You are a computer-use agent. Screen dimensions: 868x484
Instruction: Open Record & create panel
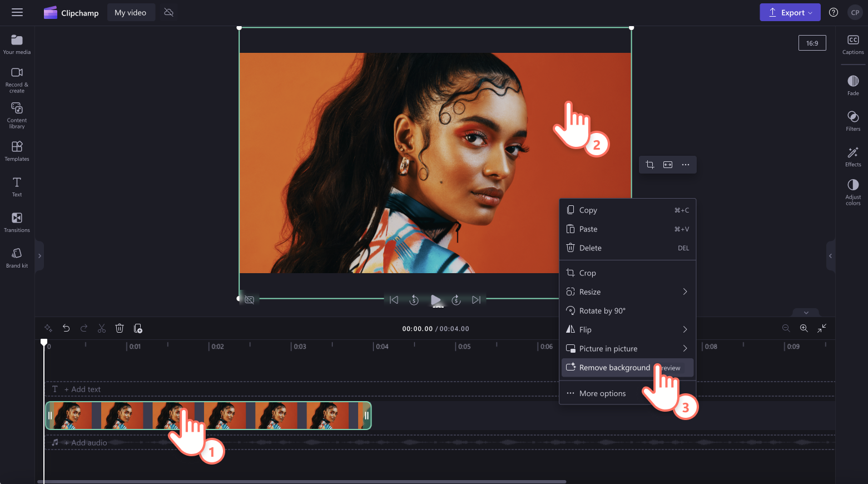tap(17, 80)
